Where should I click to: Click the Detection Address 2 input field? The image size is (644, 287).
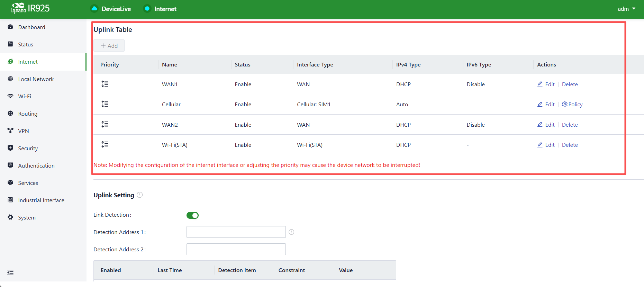click(236, 249)
